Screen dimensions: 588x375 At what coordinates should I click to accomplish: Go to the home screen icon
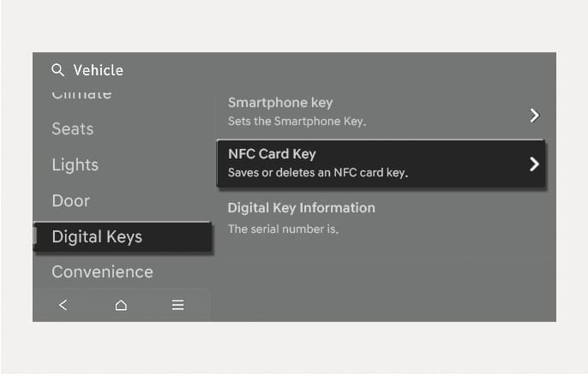tap(121, 305)
